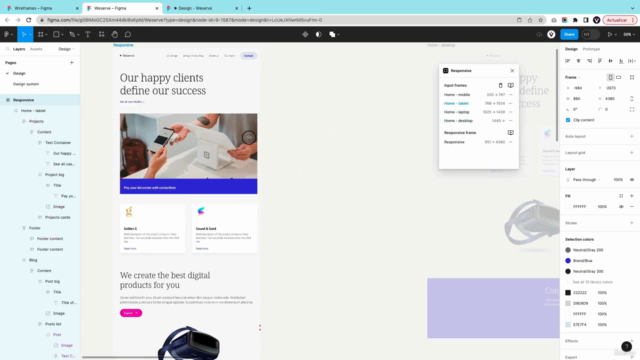Open the Figma main menu

7,35
